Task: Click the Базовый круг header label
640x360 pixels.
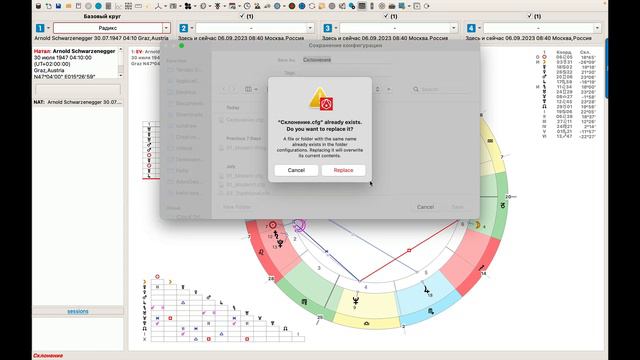Action: [x=102, y=16]
